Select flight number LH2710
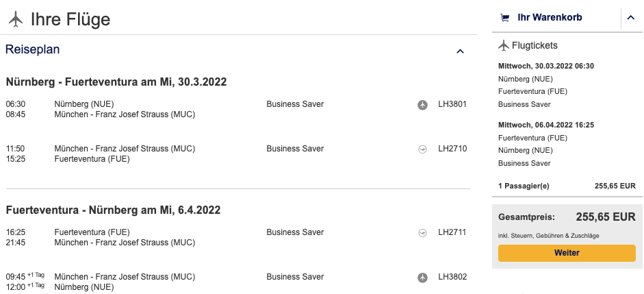This screenshot has width=644, height=294. pos(452,149)
